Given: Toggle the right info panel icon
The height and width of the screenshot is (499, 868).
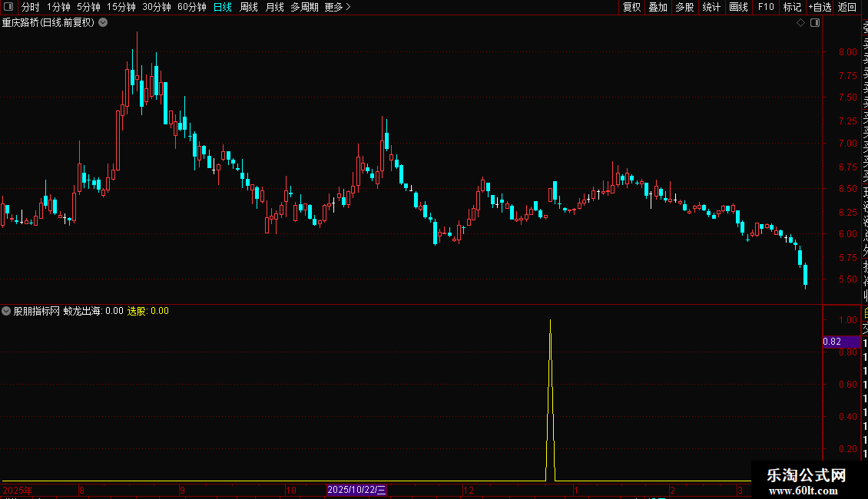Looking at the screenshot, I should point(815,23).
